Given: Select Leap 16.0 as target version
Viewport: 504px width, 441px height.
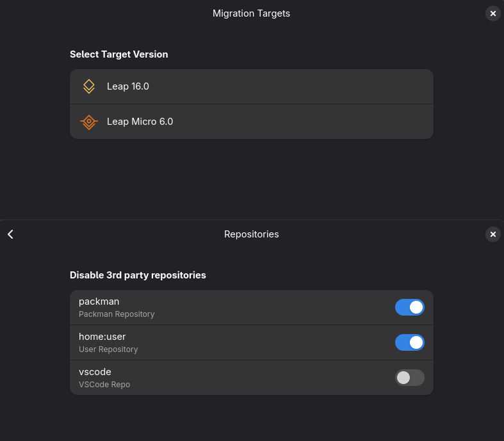Looking at the screenshot, I should [128, 86].
